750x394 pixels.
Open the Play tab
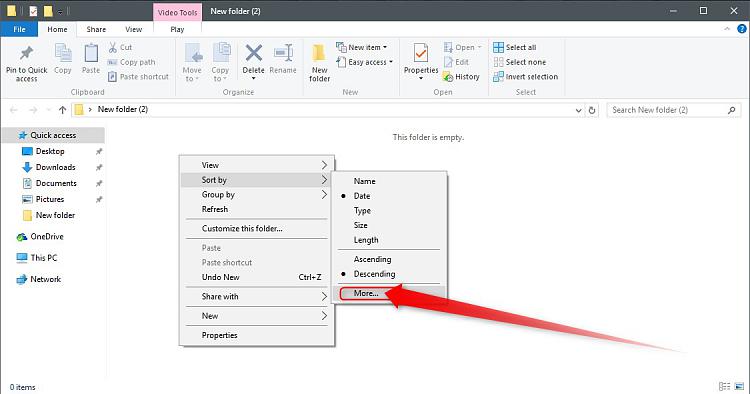(177, 29)
